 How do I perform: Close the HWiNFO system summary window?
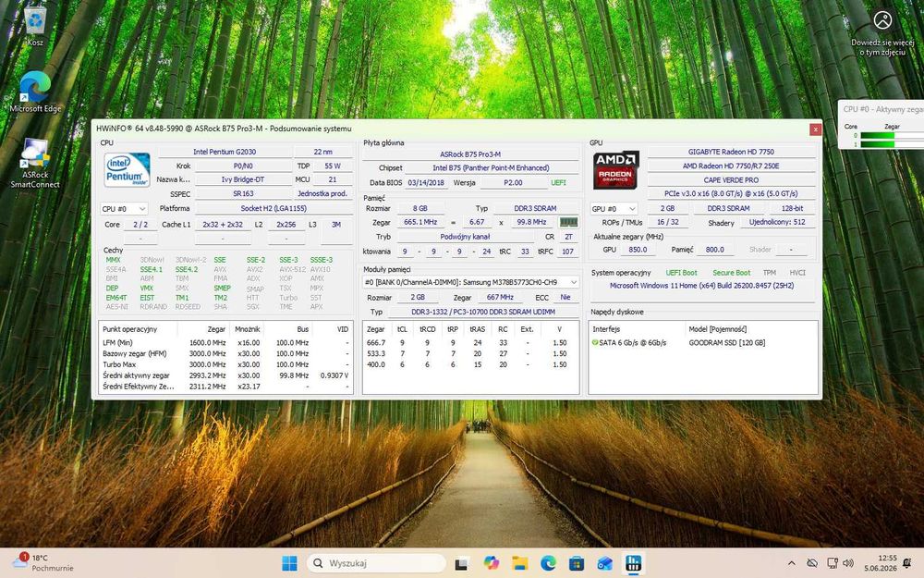point(815,129)
